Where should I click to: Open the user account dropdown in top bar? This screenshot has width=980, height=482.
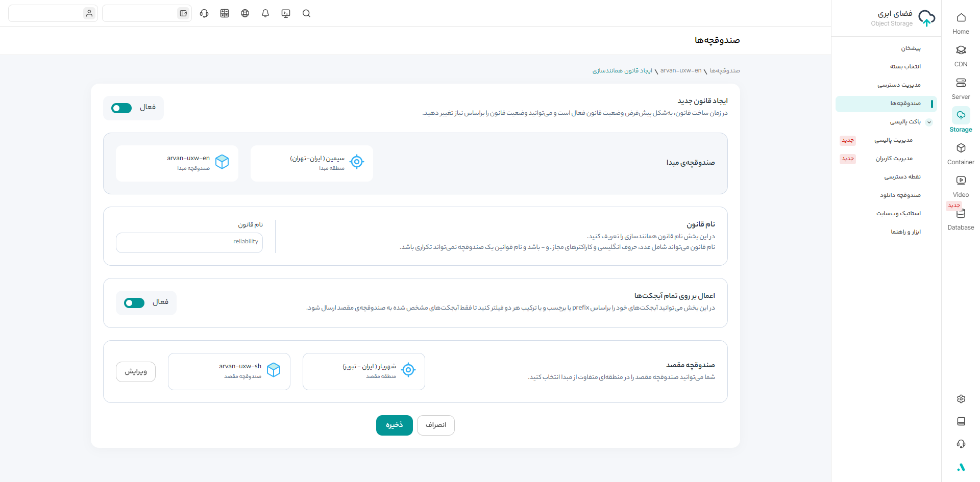pyautogui.click(x=53, y=13)
